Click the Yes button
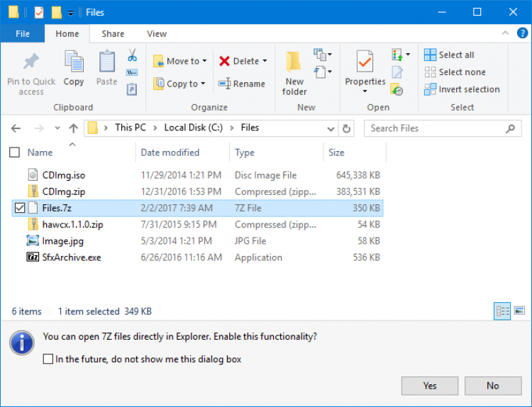 pos(430,386)
